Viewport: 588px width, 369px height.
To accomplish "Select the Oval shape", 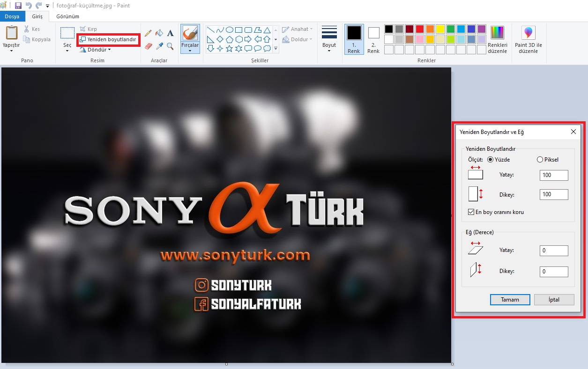I will click(x=229, y=30).
